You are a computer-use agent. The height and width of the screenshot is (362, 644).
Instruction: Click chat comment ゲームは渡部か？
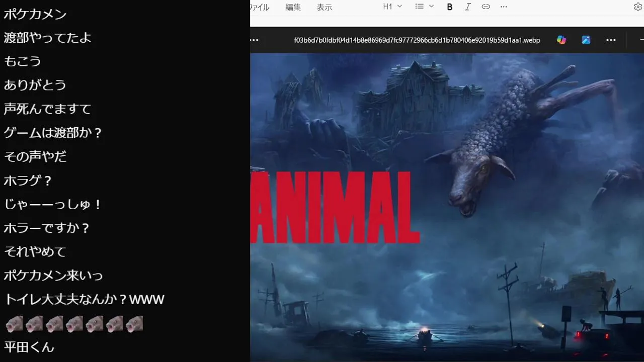click(53, 133)
